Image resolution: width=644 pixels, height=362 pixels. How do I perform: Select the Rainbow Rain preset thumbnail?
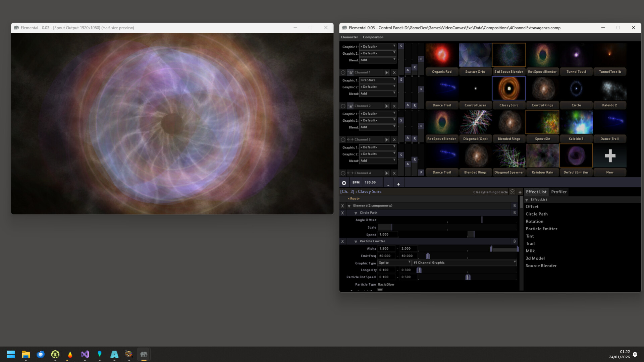(x=542, y=155)
